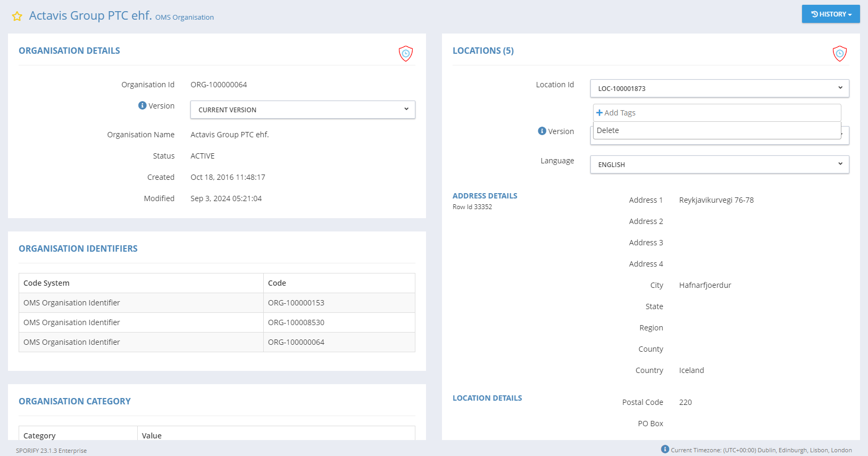Click the Organisation Category heading
The width and height of the screenshot is (868, 456).
pos(74,401)
